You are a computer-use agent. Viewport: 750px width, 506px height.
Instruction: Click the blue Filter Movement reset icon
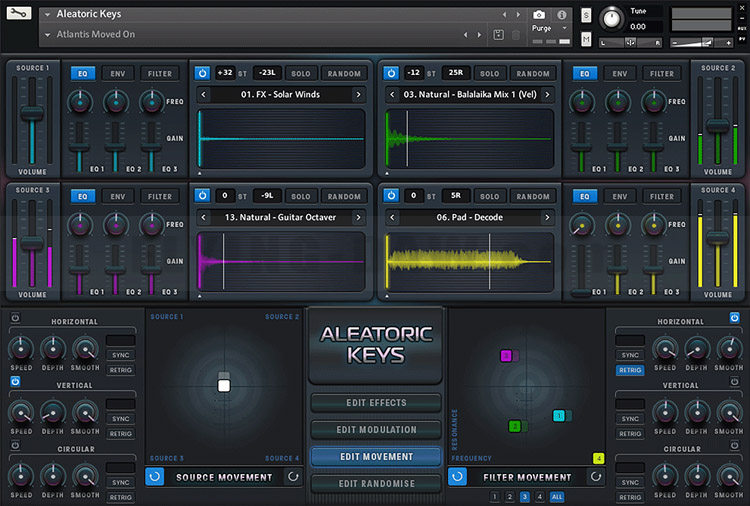click(458, 477)
